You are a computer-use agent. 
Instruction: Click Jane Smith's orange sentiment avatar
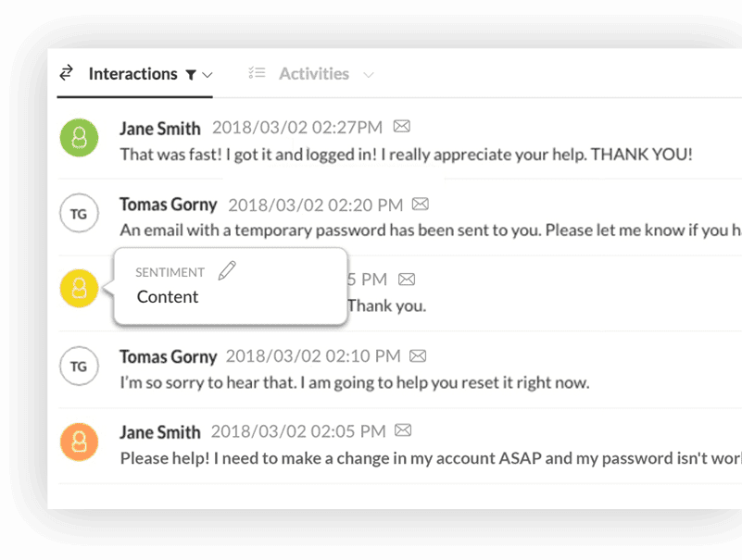[79, 442]
